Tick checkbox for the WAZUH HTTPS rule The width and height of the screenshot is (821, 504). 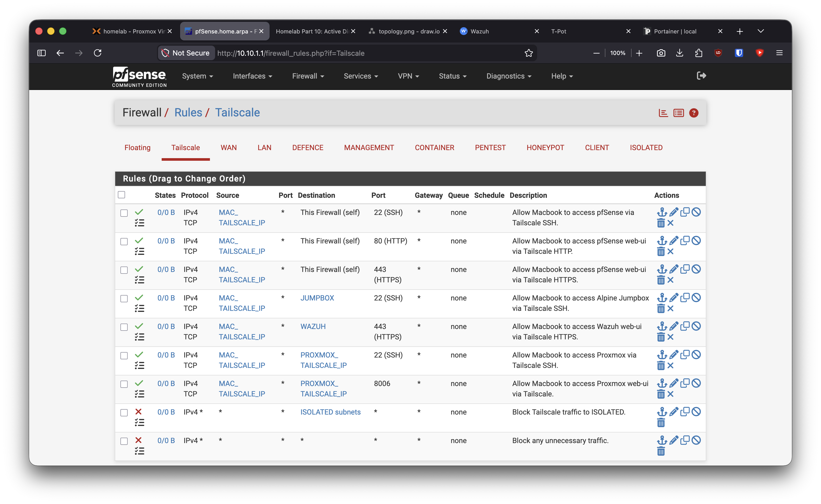[124, 327]
